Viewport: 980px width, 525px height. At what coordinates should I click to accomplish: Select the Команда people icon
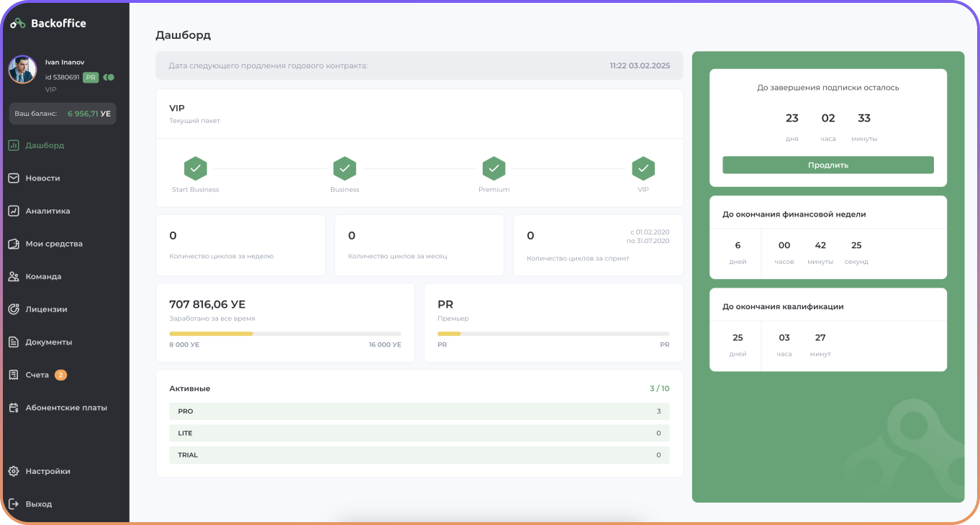(14, 277)
